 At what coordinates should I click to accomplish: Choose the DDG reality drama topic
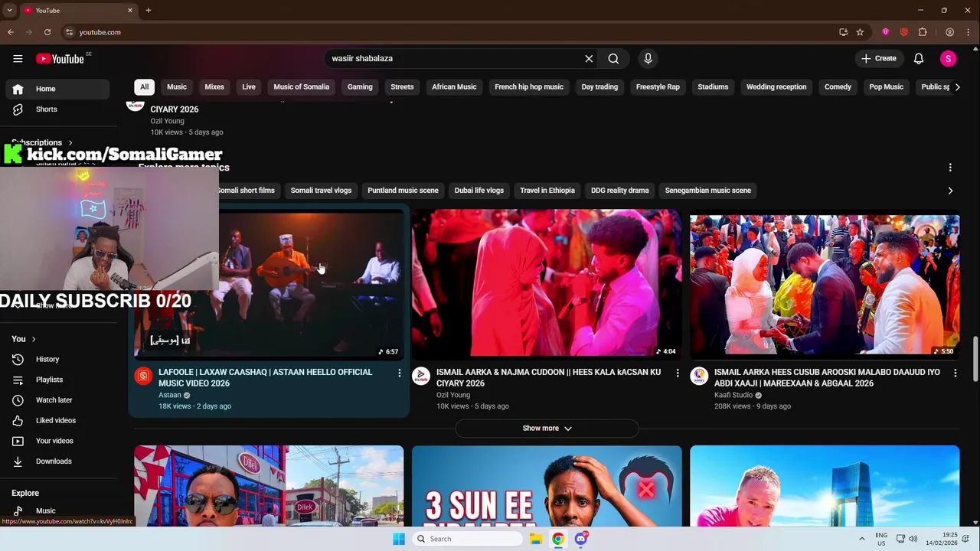[x=620, y=191]
